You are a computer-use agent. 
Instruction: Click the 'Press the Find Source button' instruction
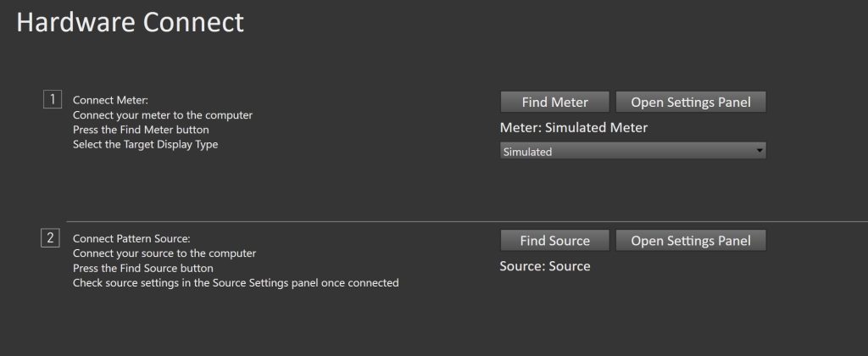pyautogui.click(x=143, y=268)
